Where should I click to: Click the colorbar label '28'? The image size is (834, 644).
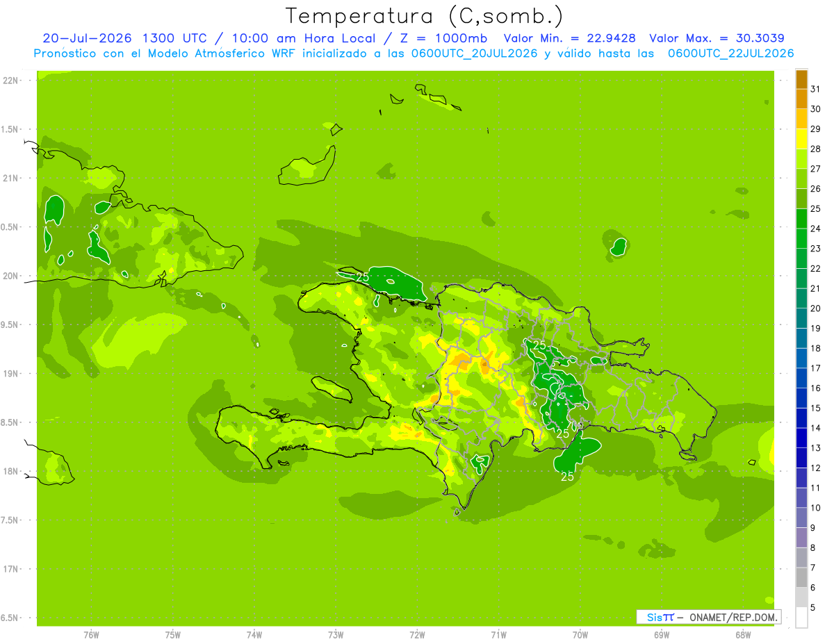(815, 149)
